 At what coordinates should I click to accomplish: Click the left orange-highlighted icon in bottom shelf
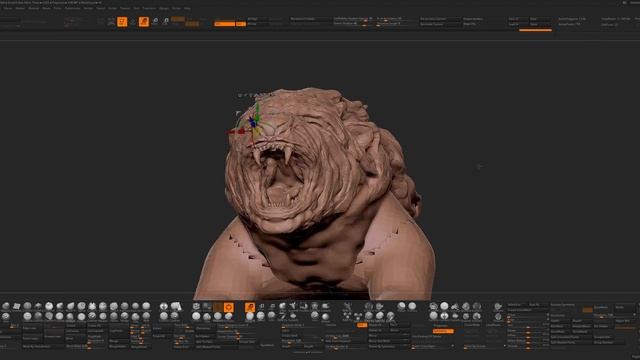coord(229,307)
